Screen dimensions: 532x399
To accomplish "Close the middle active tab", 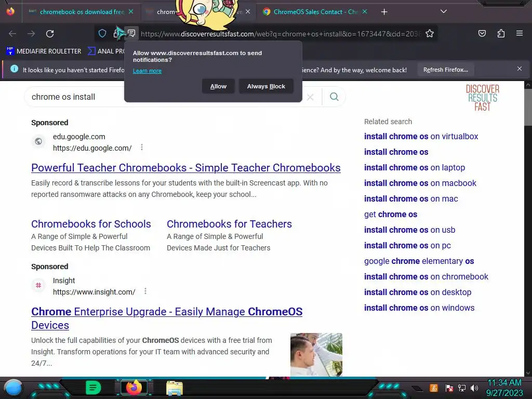I will pyautogui.click(x=248, y=11).
